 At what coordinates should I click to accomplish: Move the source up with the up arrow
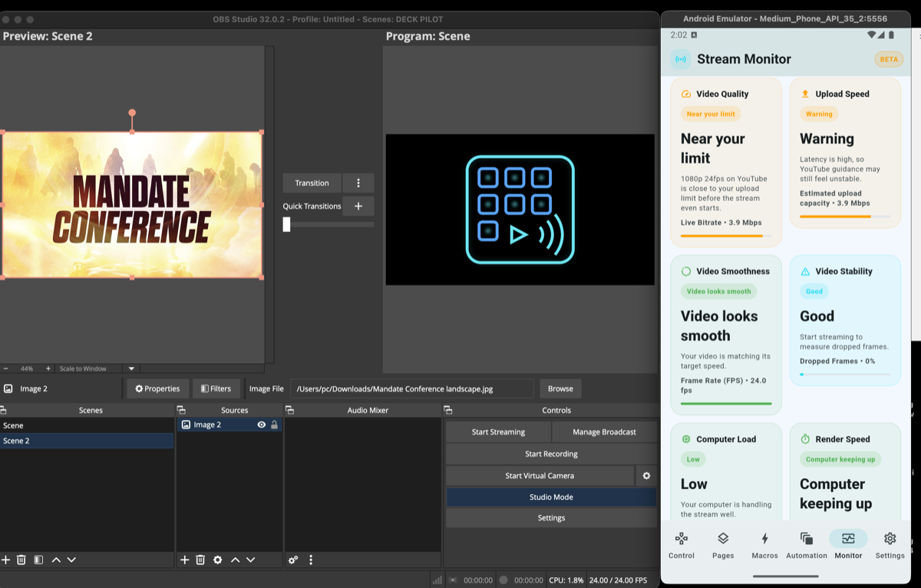pyautogui.click(x=235, y=560)
